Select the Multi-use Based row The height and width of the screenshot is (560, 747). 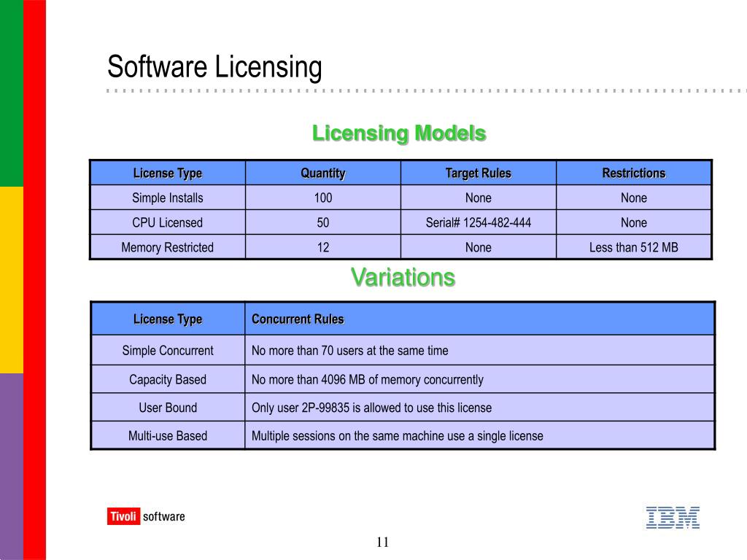tap(168, 435)
